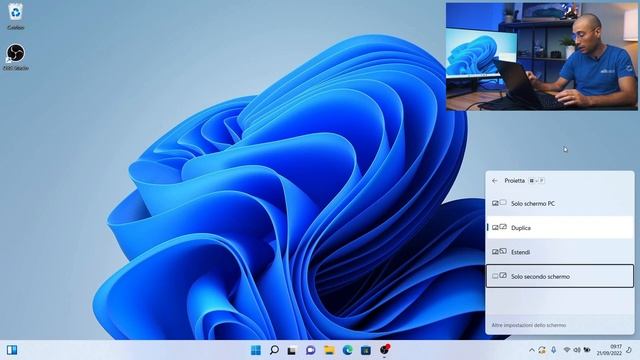Choose Solo secondo schermo option
The width and height of the screenshot is (640, 360).
point(560,276)
